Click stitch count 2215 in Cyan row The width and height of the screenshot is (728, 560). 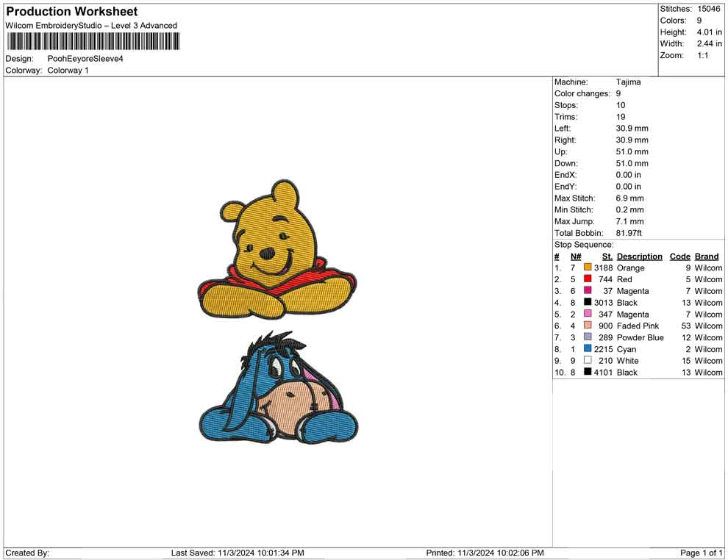[x=603, y=349]
